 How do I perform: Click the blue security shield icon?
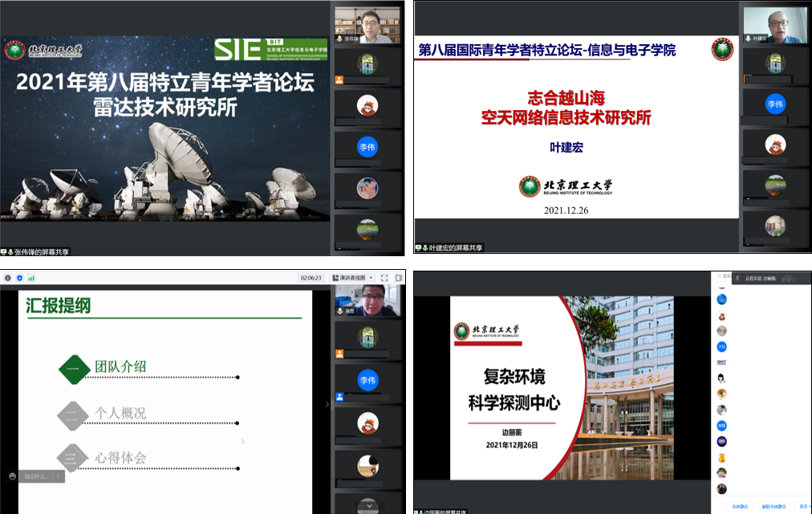pyautogui.click(x=19, y=278)
